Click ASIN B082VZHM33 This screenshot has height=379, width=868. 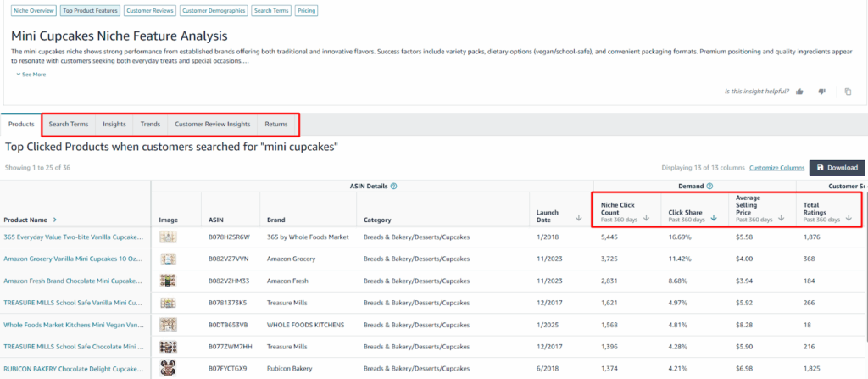pyautogui.click(x=229, y=281)
